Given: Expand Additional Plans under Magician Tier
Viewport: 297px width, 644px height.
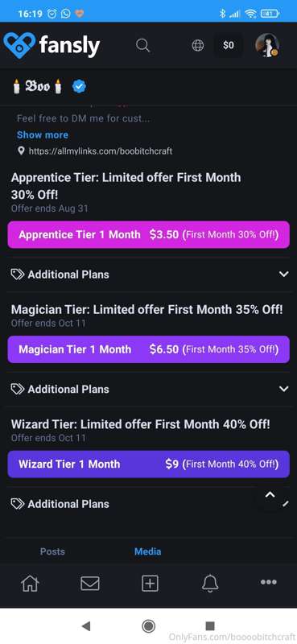Looking at the screenshot, I should click(148, 389).
